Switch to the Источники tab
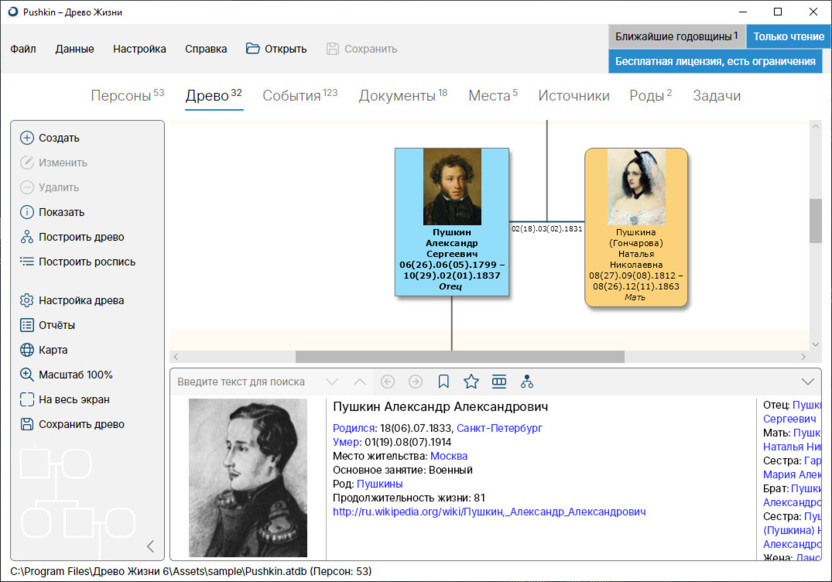The width and height of the screenshot is (832, 582). (x=574, y=95)
